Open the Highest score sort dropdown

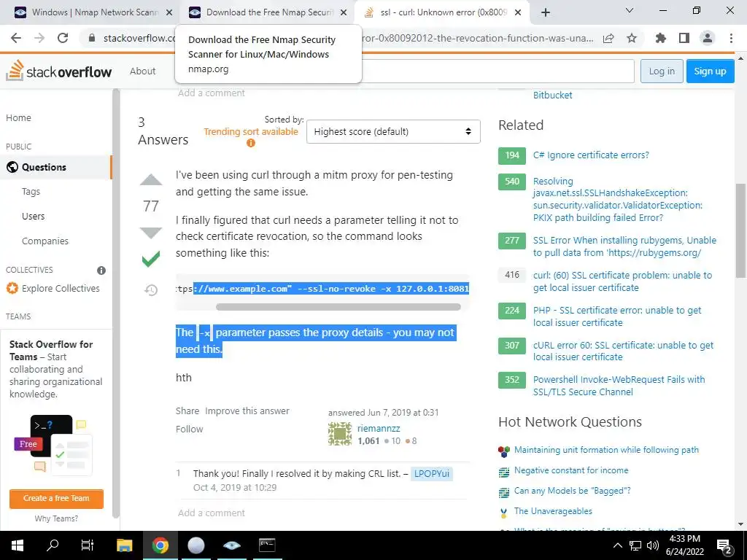point(393,131)
